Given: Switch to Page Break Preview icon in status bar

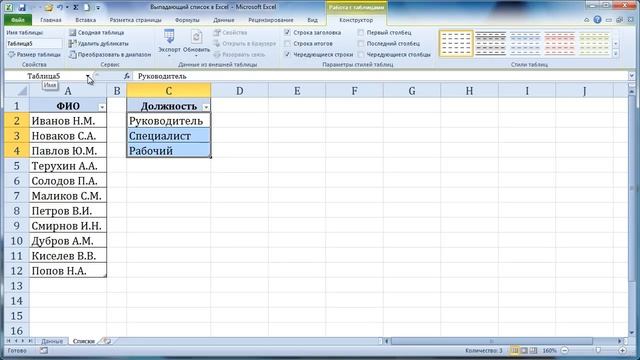Looking at the screenshot, I should pos(533,351).
